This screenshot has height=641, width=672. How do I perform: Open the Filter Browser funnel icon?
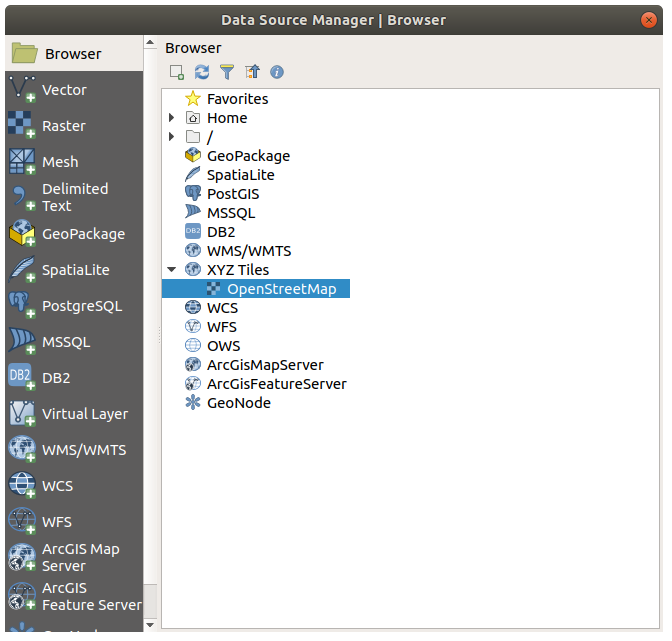click(227, 72)
